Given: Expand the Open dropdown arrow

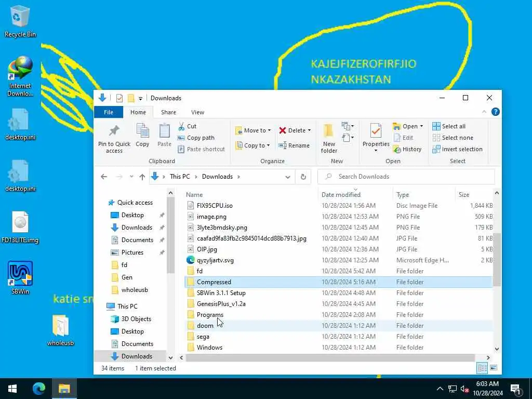Looking at the screenshot, I should tap(421, 126).
